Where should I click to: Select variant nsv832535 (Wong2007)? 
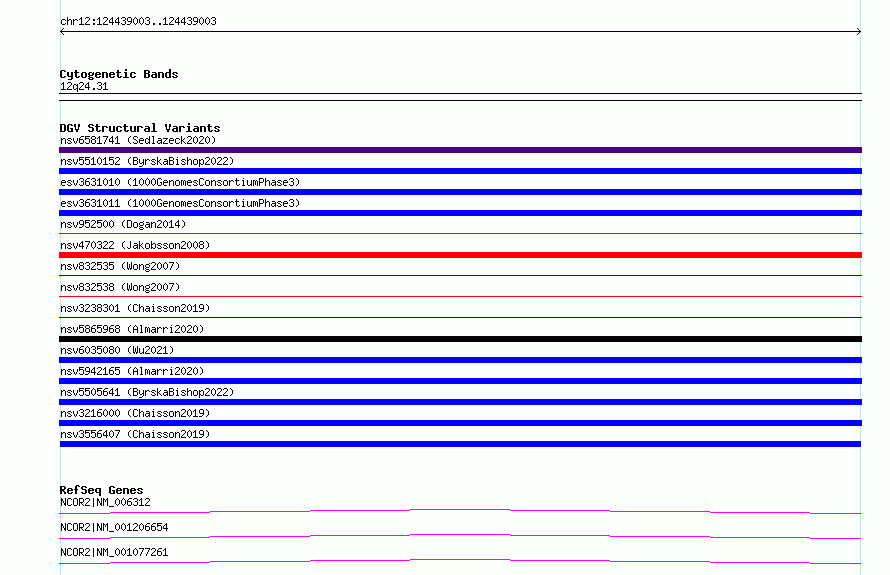(120, 266)
